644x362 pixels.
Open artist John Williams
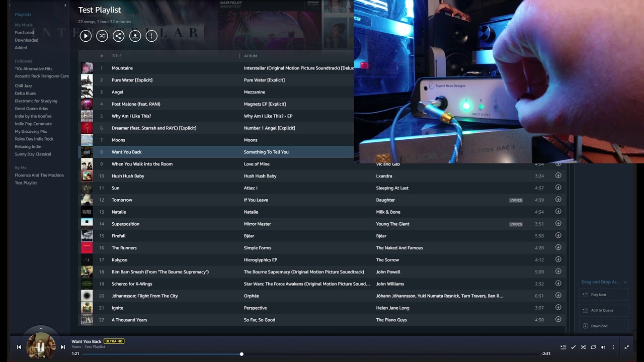tap(390, 284)
